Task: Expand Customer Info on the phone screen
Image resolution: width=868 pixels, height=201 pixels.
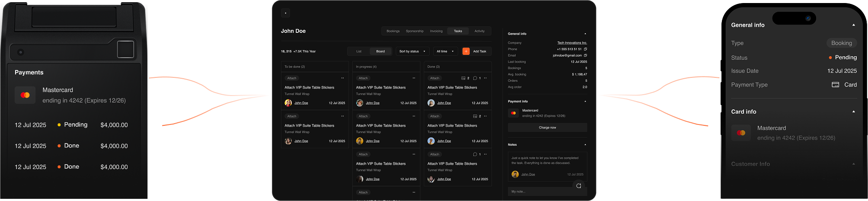Action: pyautogui.click(x=854, y=164)
